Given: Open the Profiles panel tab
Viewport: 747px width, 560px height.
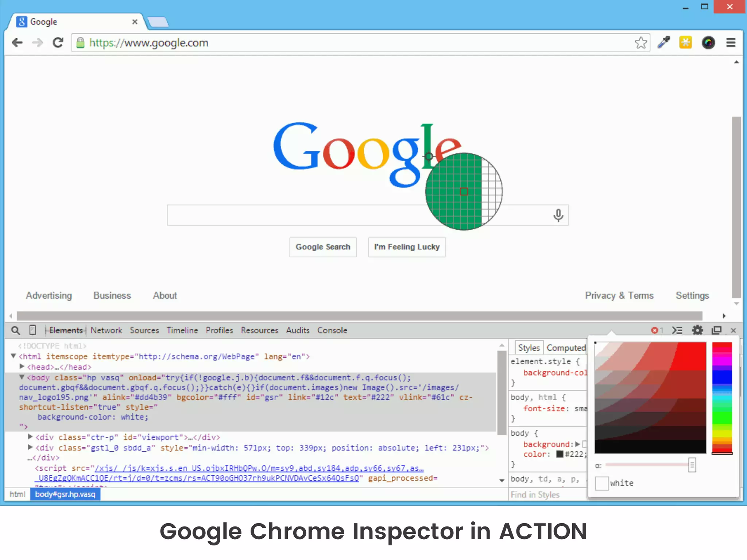Looking at the screenshot, I should click(219, 330).
